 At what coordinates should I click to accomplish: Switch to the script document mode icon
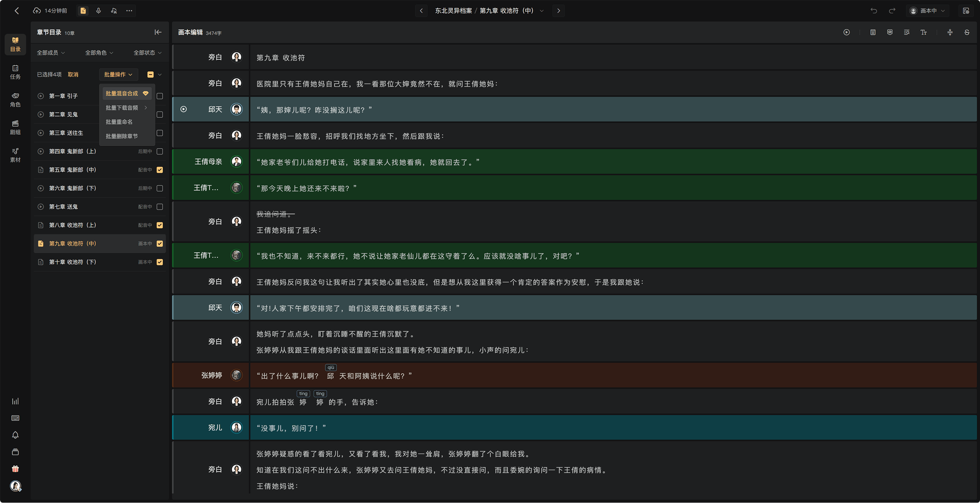[83, 11]
